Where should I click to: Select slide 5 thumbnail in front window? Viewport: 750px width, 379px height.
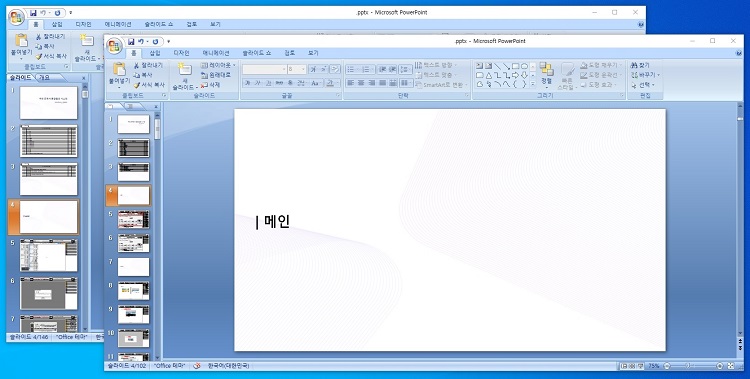pos(133,219)
